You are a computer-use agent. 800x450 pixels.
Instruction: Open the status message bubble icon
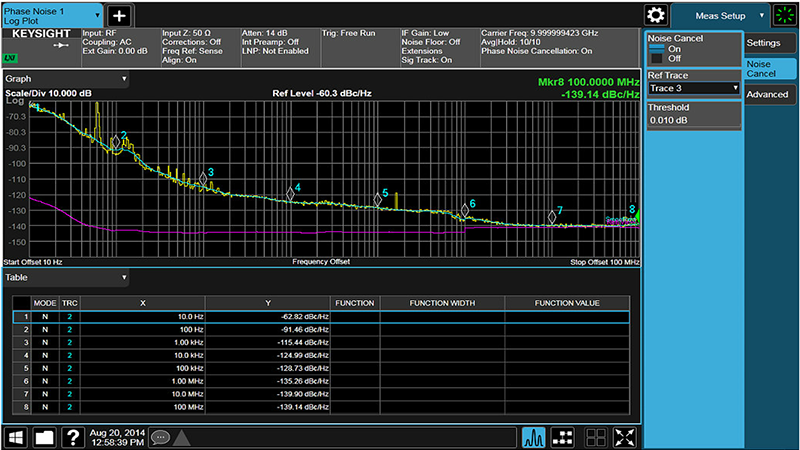(160, 437)
